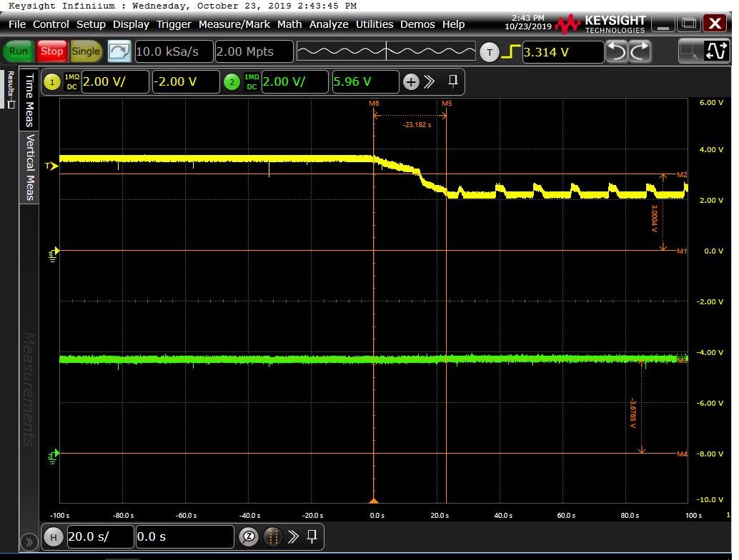Open trigger setup via T button

pos(489,52)
